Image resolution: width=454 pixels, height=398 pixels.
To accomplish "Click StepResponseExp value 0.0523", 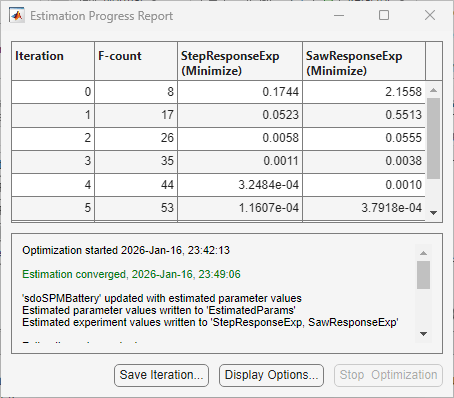I will coord(240,115).
